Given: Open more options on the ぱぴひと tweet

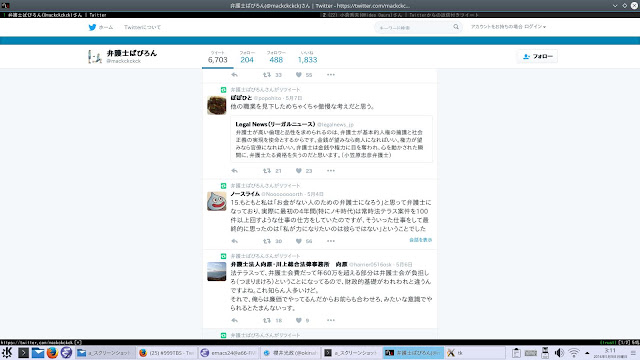Looking at the screenshot, I should (331, 171).
